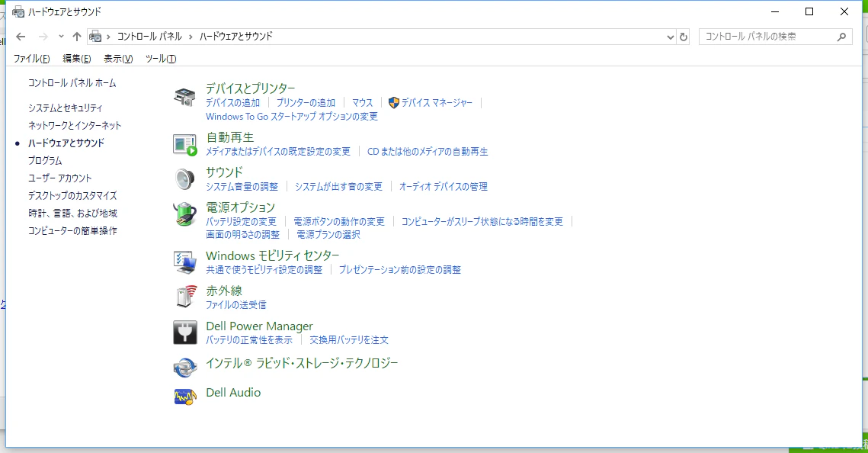Viewport: 868px width, 453px height.
Task: Open the Windows モビリティ センター icon
Action: (x=185, y=262)
